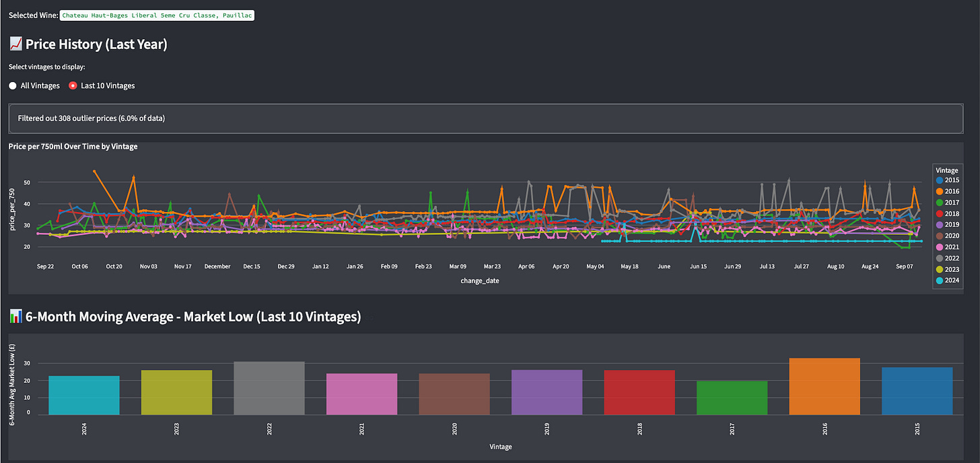This screenshot has width=980, height=463.
Task: Click the 2016 vintage orange bar
Action: click(x=825, y=386)
